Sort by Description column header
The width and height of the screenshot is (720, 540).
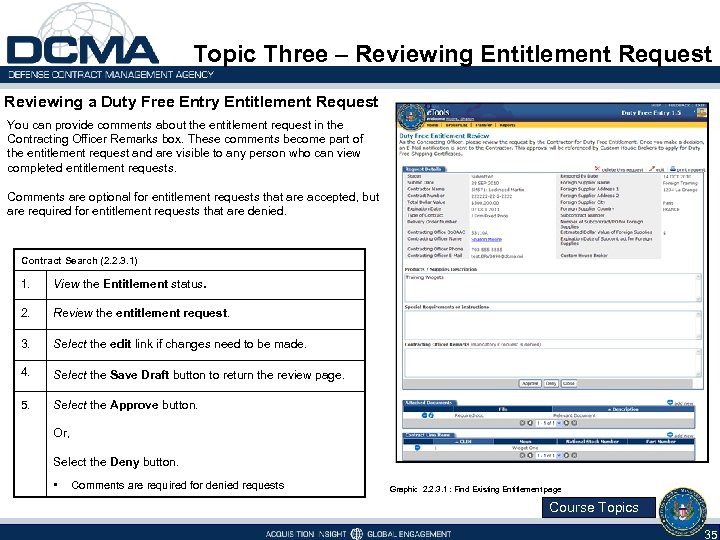pyautogui.click(x=624, y=409)
